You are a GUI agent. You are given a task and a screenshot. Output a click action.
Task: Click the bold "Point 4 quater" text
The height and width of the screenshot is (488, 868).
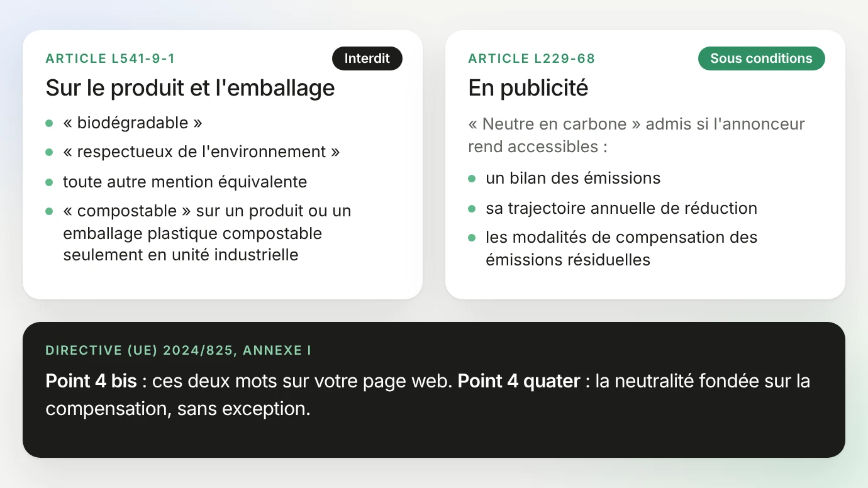click(x=519, y=381)
